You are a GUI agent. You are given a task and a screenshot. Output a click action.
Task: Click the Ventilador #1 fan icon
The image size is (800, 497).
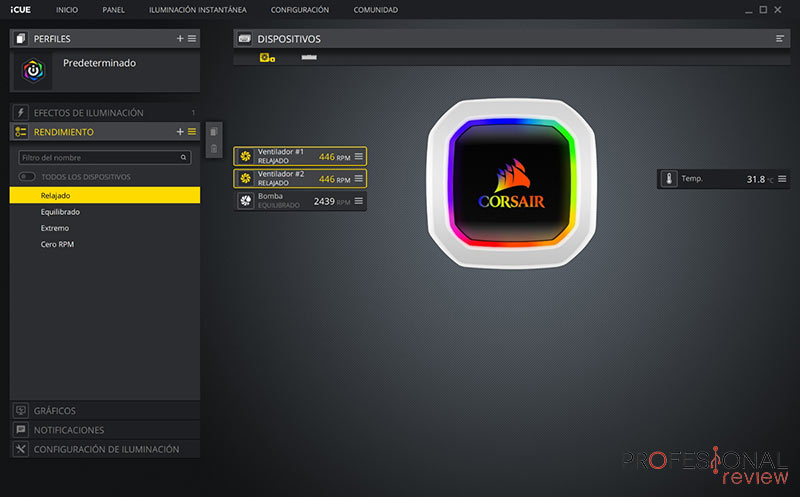point(245,157)
